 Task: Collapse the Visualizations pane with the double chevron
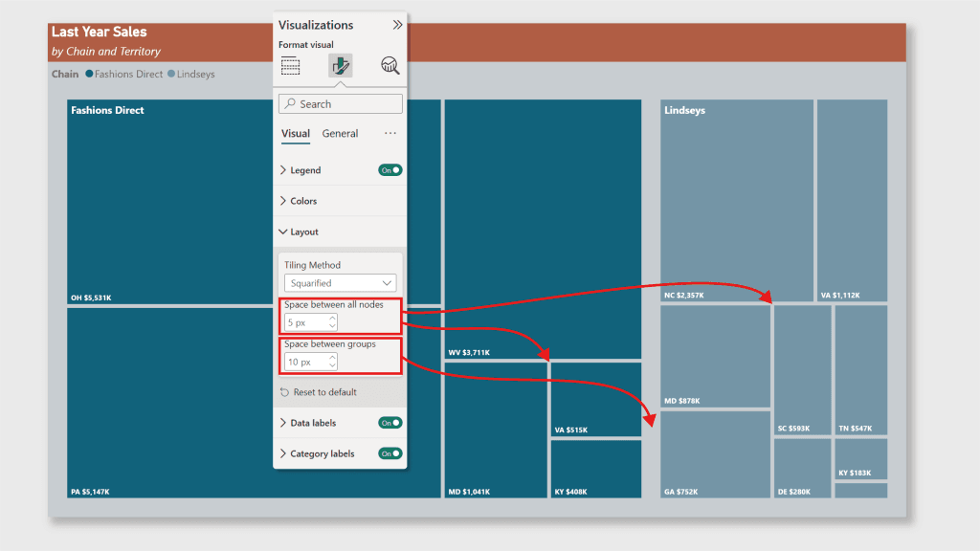click(397, 25)
